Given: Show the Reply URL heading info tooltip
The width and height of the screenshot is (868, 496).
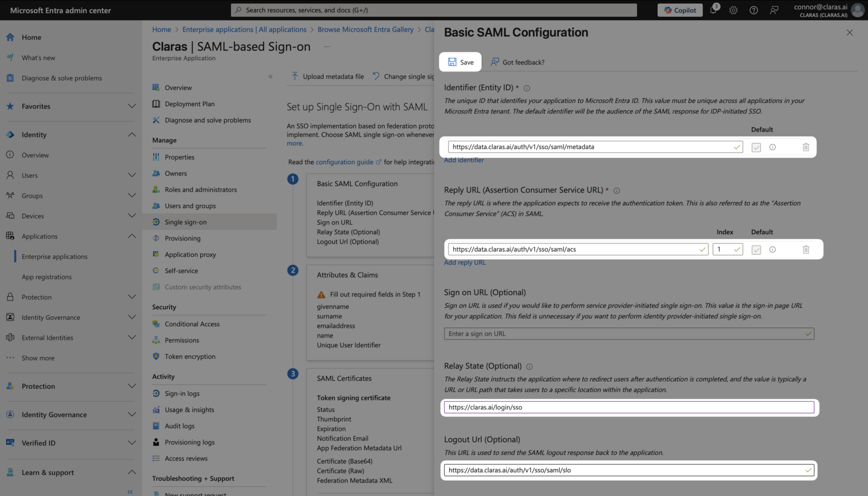Looking at the screenshot, I should click(616, 190).
